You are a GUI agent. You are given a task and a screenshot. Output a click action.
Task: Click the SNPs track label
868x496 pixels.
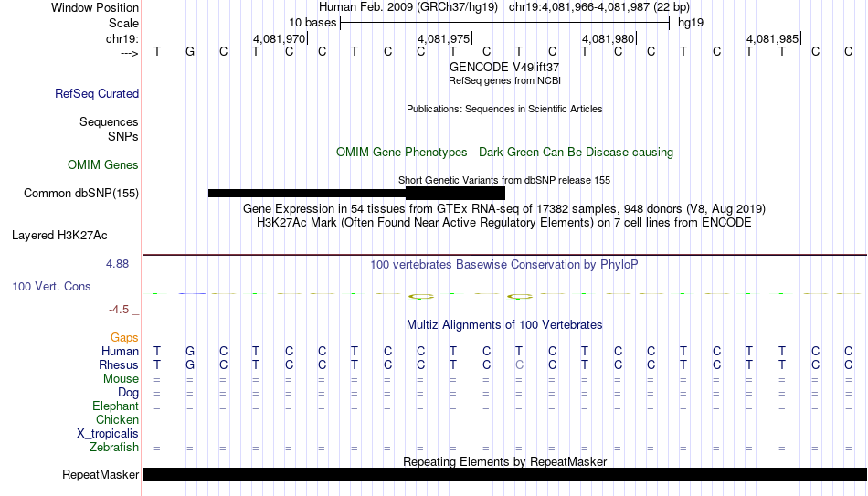tap(123, 136)
